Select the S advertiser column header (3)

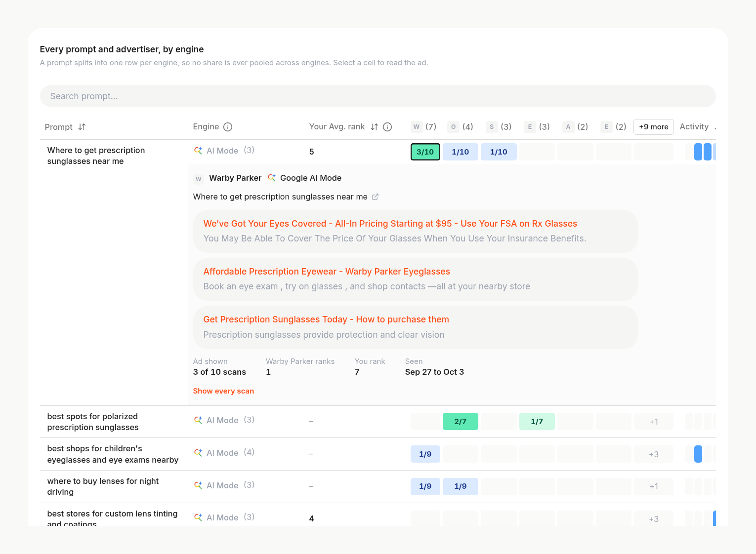[x=499, y=127]
